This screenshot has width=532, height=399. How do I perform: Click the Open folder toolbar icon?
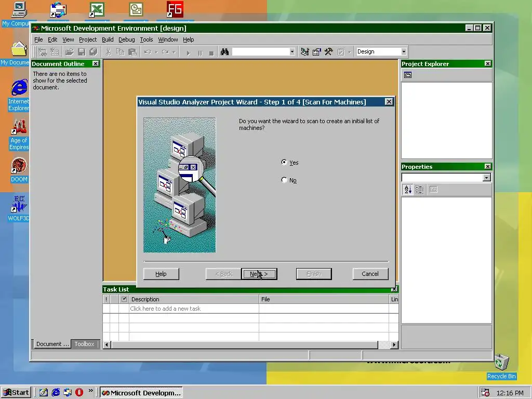tap(70, 52)
